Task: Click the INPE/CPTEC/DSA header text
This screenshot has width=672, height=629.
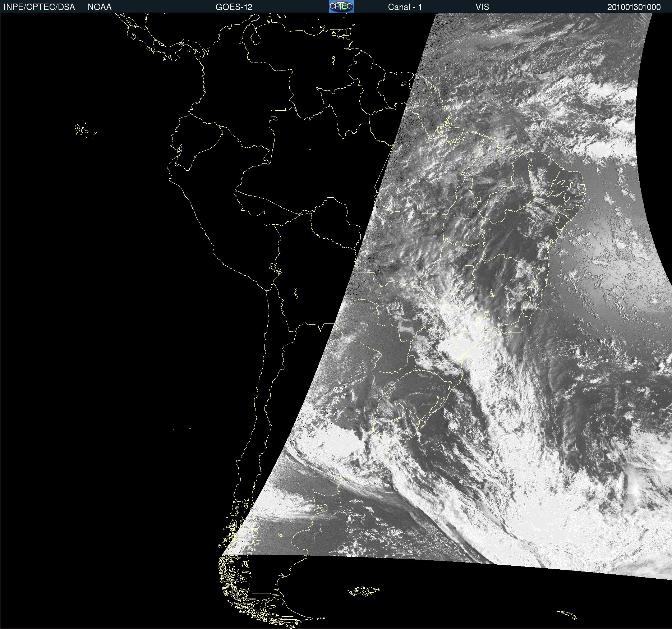Action: [x=39, y=7]
